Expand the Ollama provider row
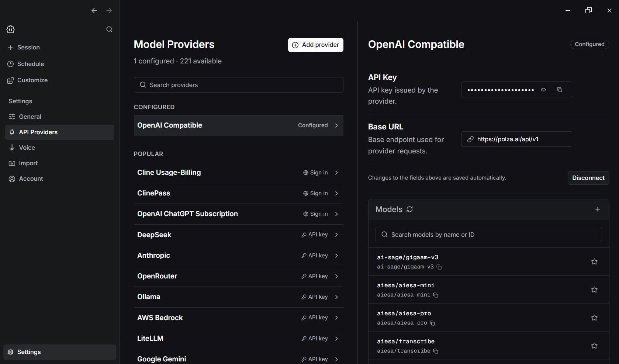Viewport: 619px width, 364px height. [238, 297]
